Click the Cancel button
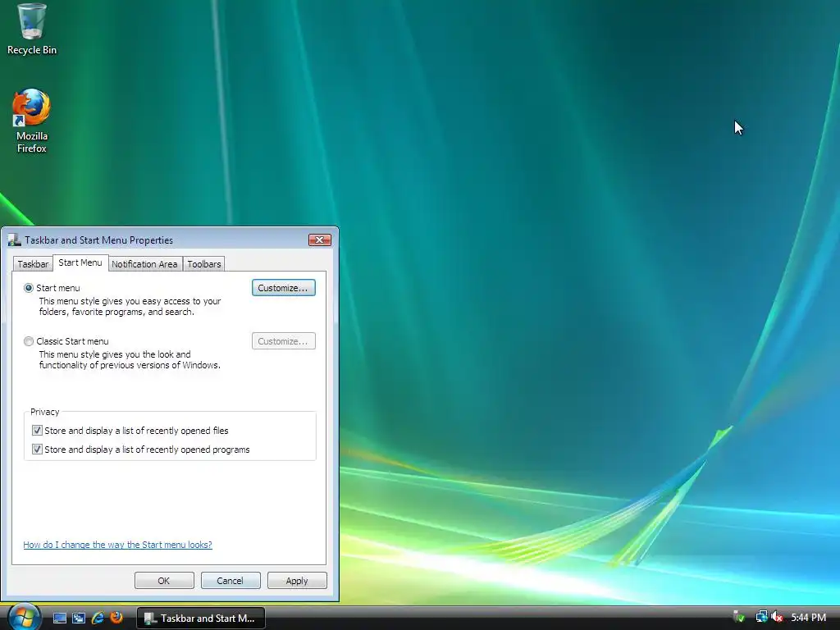 click(231, 581)
